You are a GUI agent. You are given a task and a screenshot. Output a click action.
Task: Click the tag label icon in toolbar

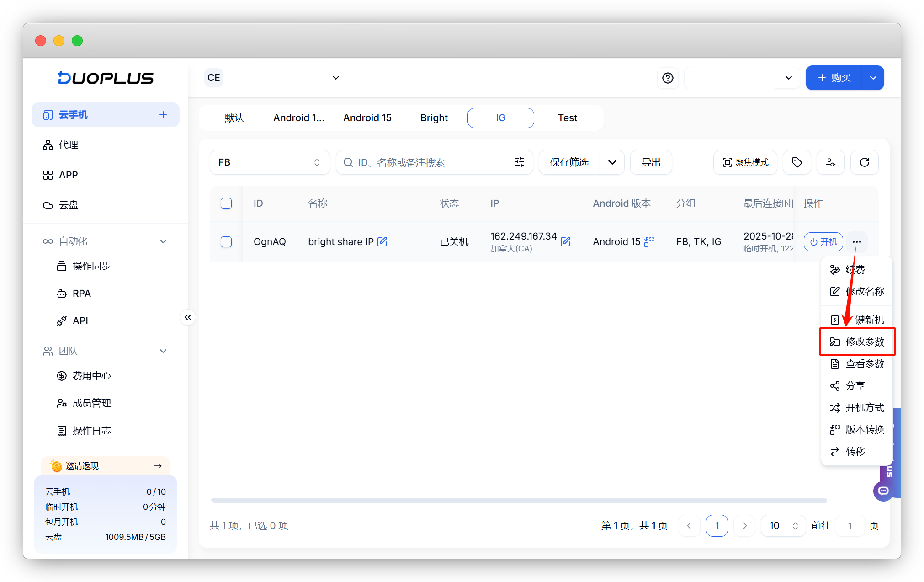coord(797,162)
